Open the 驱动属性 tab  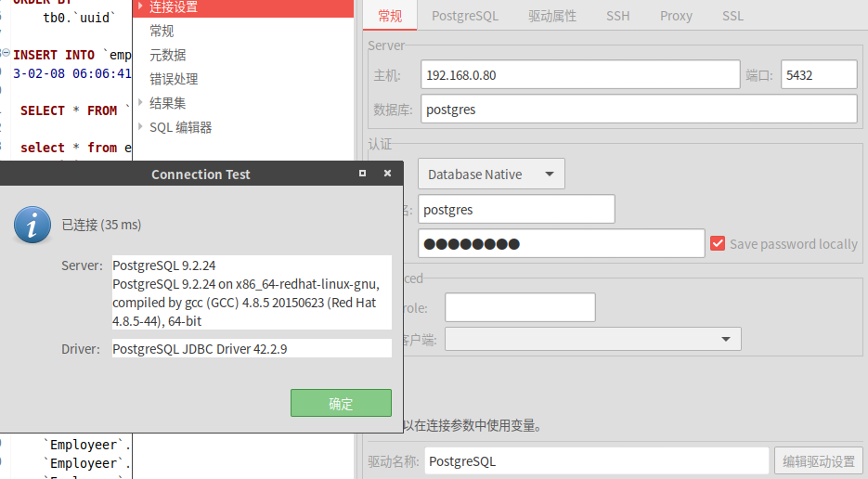[x=552, y=16]
